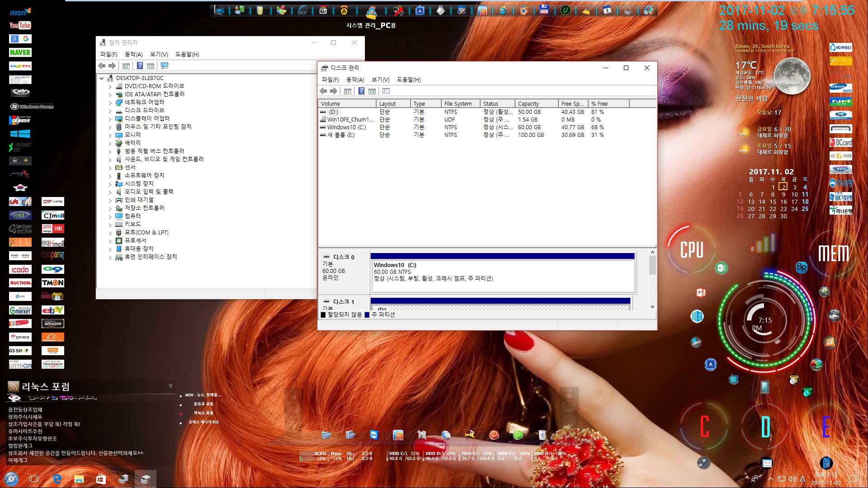Viewport: 868px width, 488px height.
Task: Sort by the Volume column header
Action: tap(347, 103)
